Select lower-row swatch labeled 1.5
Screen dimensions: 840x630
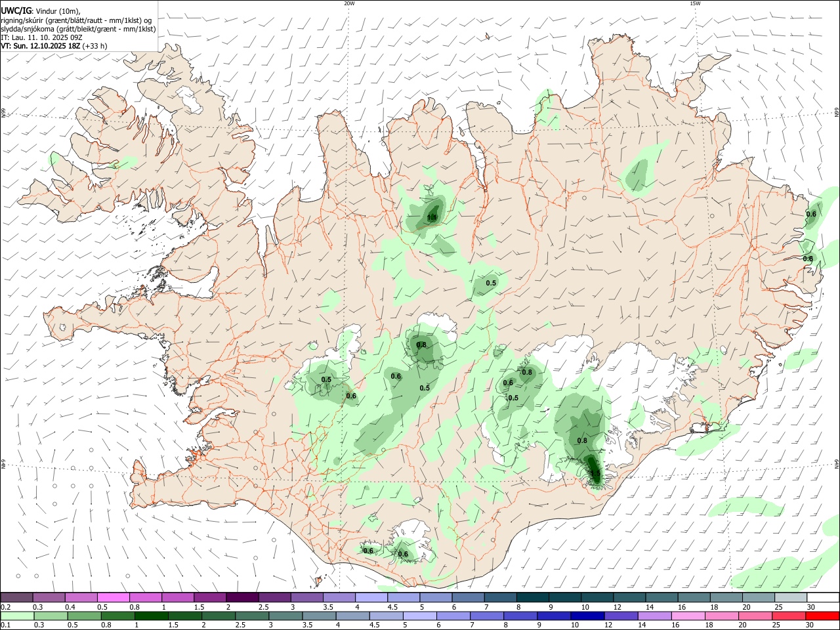click(x=185, y=616)
